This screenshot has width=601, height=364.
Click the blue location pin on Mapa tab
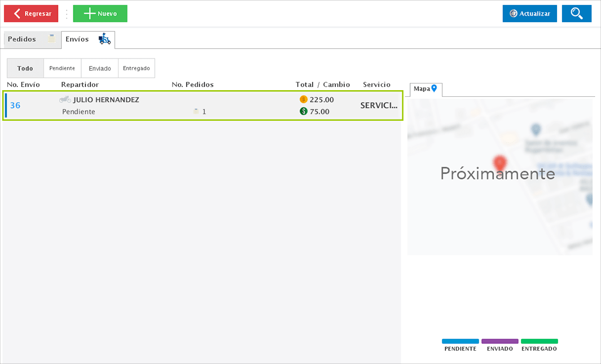[x=434, y=88]
